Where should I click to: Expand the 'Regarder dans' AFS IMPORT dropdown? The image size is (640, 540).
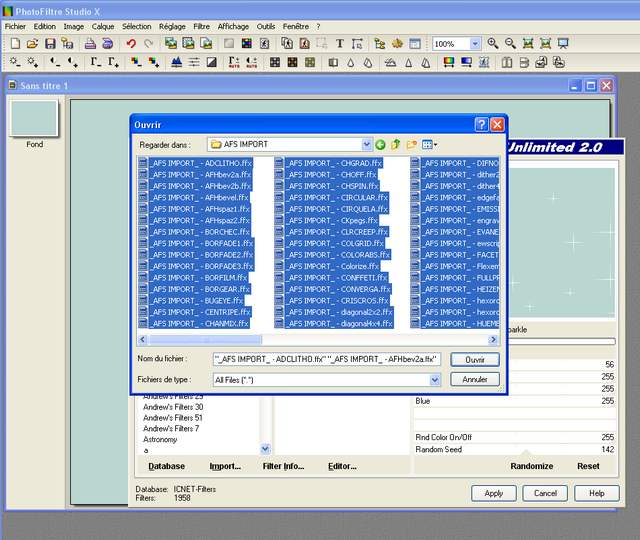pyautogui.click(x=367, y=144)
